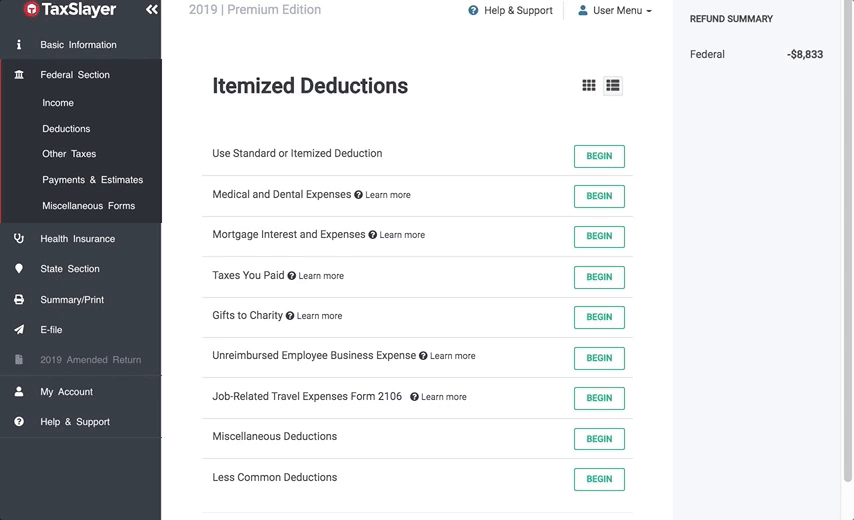854x520 pixels.
Task: Select Other Taxes in the sidebar
Action: pyautogui.click(x=69, y=154)
